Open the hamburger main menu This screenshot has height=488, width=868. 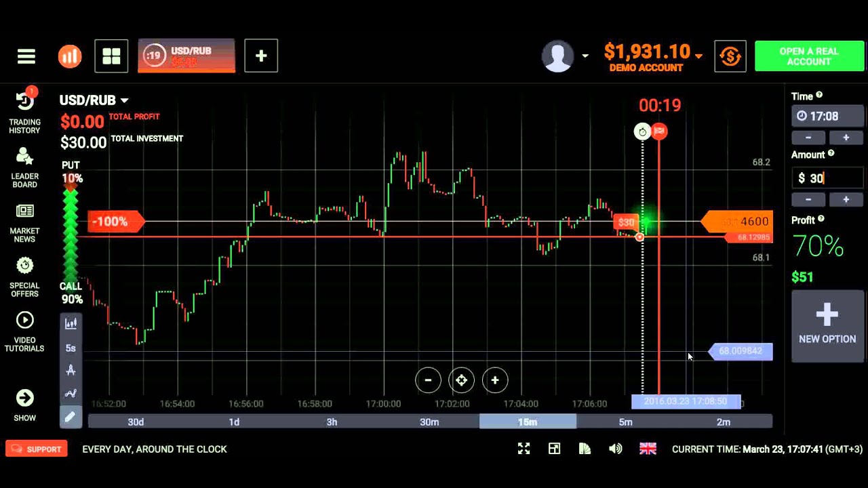tap(26, 56)
